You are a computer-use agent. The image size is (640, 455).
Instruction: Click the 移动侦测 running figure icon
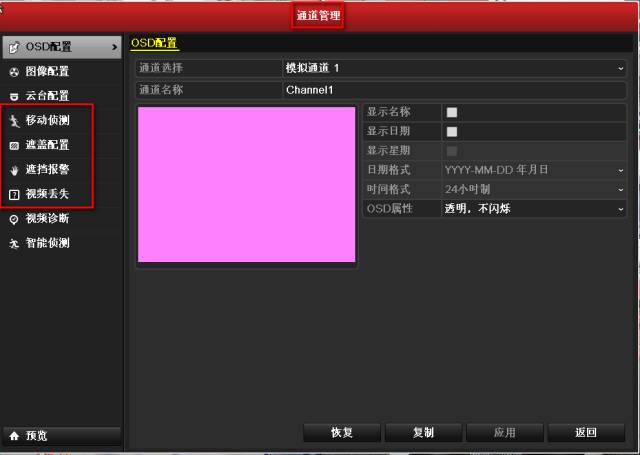tap(14, 121)
